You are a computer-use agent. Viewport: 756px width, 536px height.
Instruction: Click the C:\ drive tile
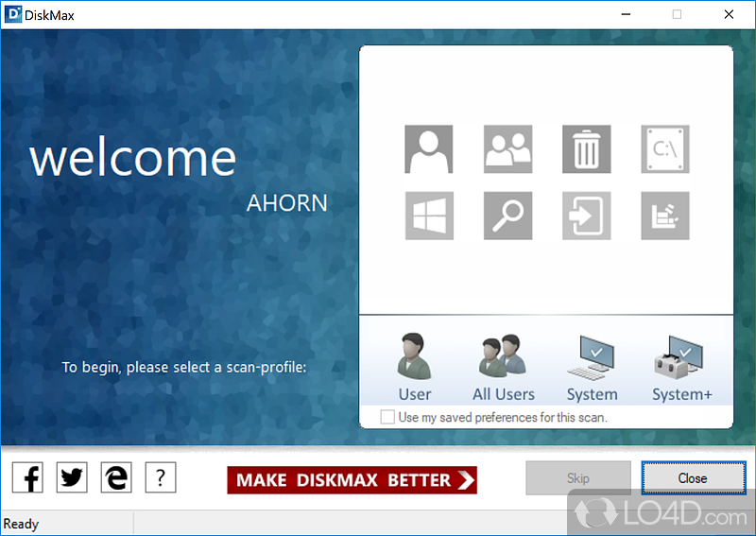coord(665,149)
